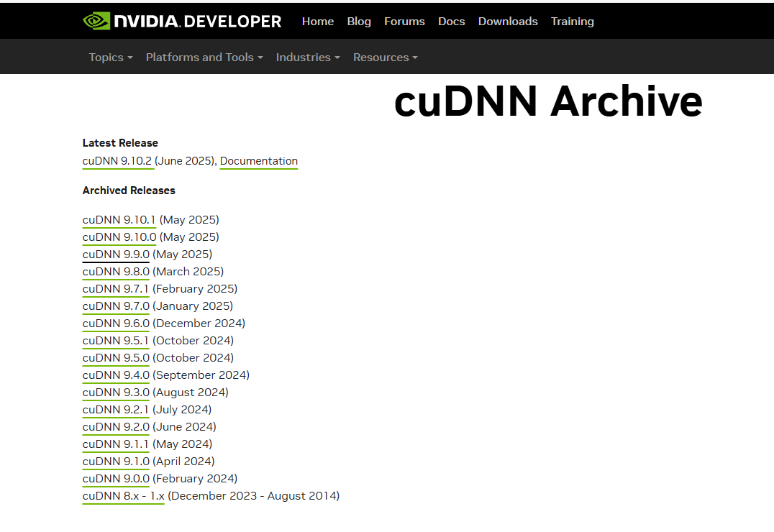Go to the Blog page
774x532 pixels.
point(359,22)
